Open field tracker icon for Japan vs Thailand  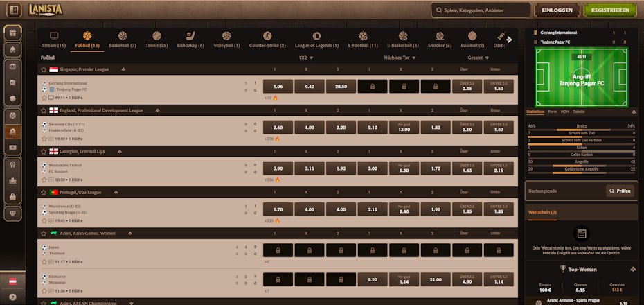click(x=51, y=261)
